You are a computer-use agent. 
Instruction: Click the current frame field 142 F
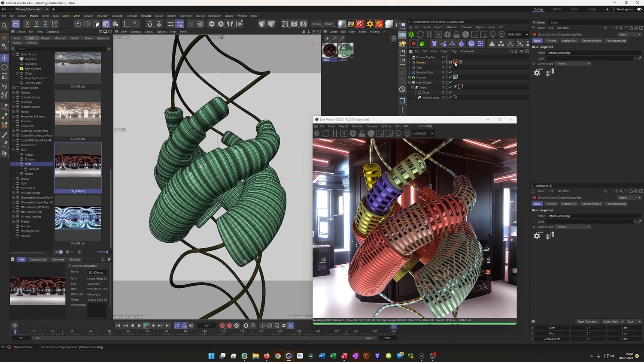(207, 326)
